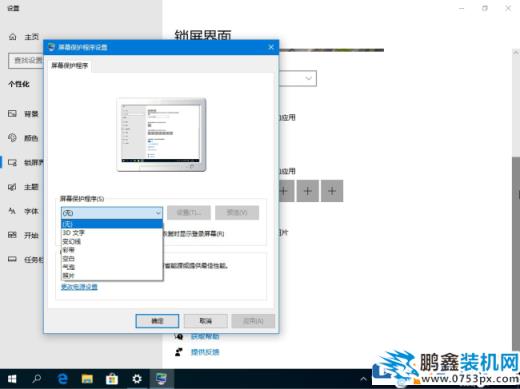Open 锁屏界面 lock screen icon in sidebar

pos(12,163)
